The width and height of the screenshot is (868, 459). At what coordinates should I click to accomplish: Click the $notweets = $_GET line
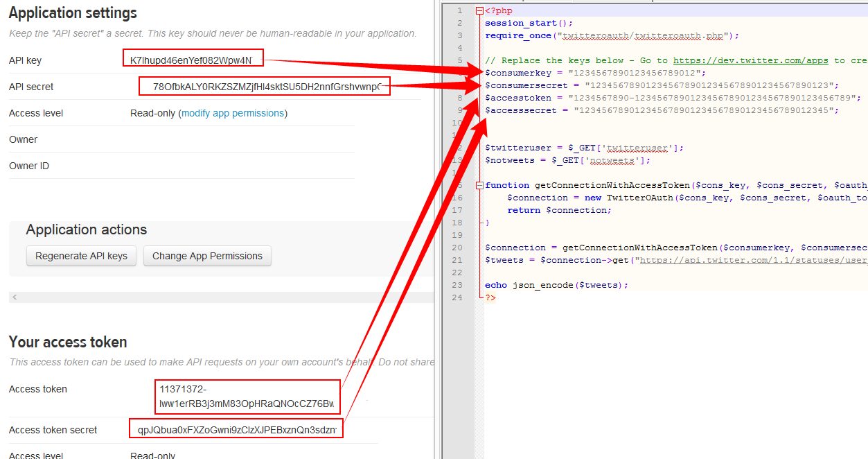568,160
